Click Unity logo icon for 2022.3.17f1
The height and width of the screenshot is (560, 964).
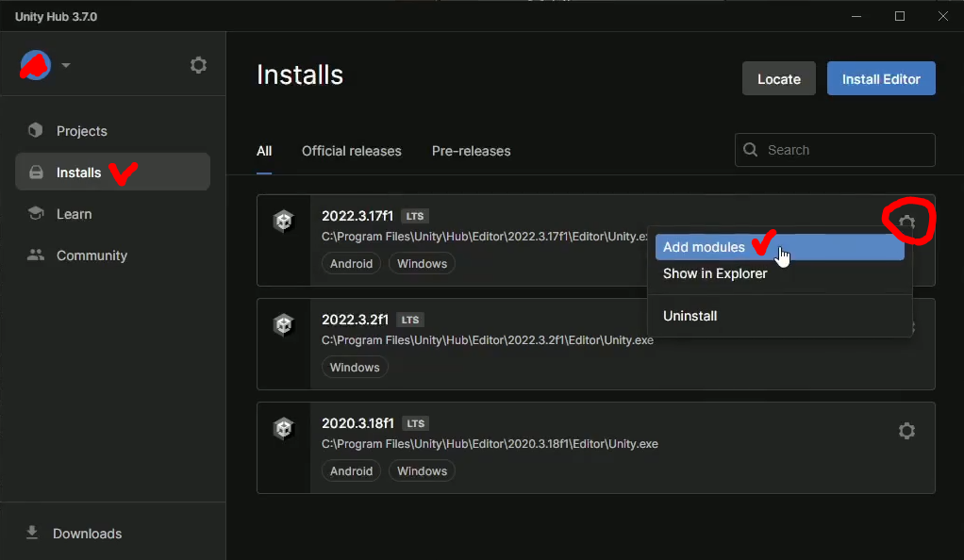[283, 221]
